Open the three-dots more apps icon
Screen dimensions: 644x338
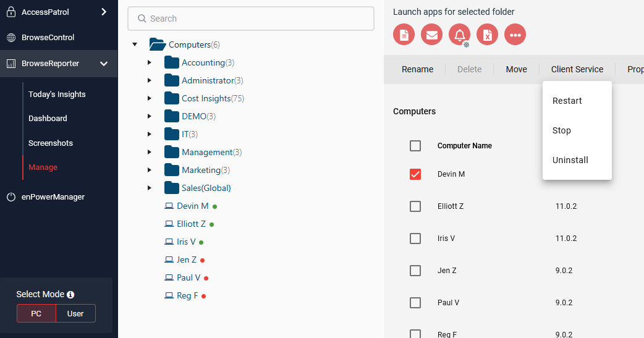515,35
